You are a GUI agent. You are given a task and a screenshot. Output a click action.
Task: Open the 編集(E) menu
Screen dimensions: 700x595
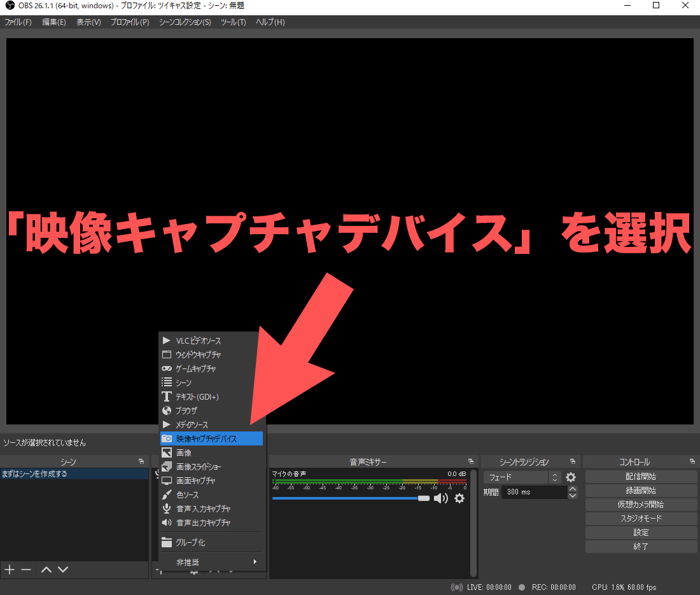[54, 22]
